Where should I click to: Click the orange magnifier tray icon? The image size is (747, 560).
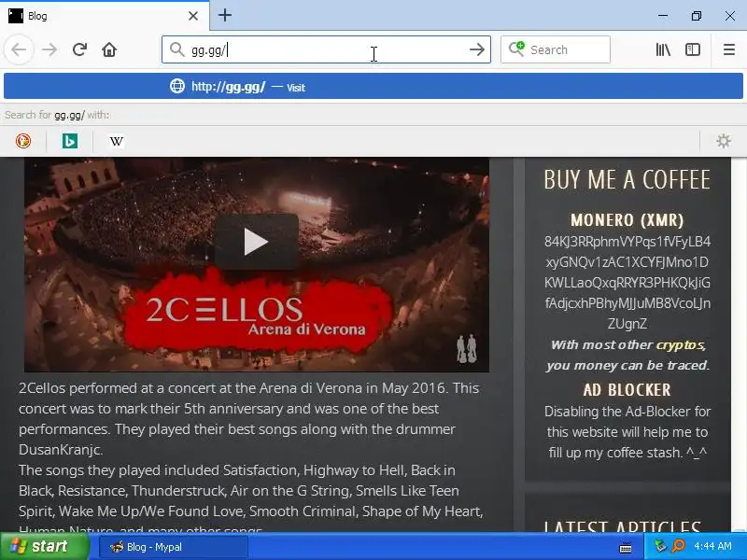[678, 546]
